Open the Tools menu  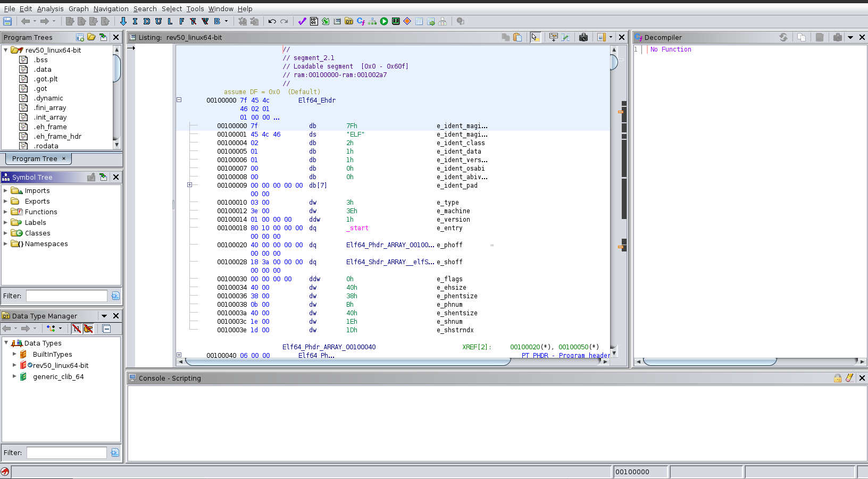pyautogui.click(x=195, y=9)
